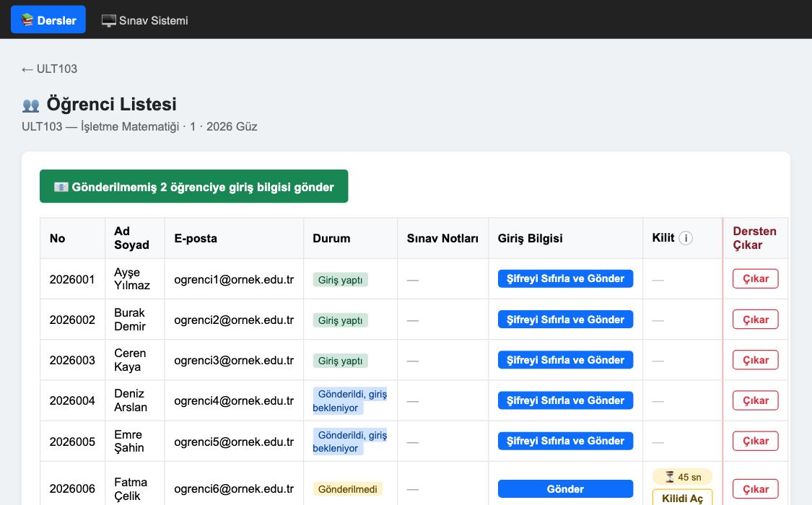
Task: Click the books icon on Dersler
Action: (27, 20)
